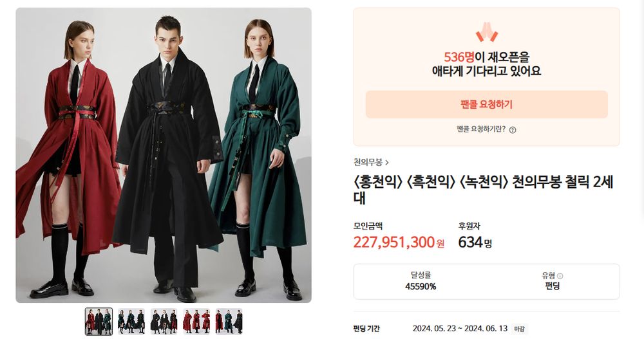Screen dimensions: 644x339
Task: Open the 팬콜 요청하기란? help link
Action: tap(481, 129)
